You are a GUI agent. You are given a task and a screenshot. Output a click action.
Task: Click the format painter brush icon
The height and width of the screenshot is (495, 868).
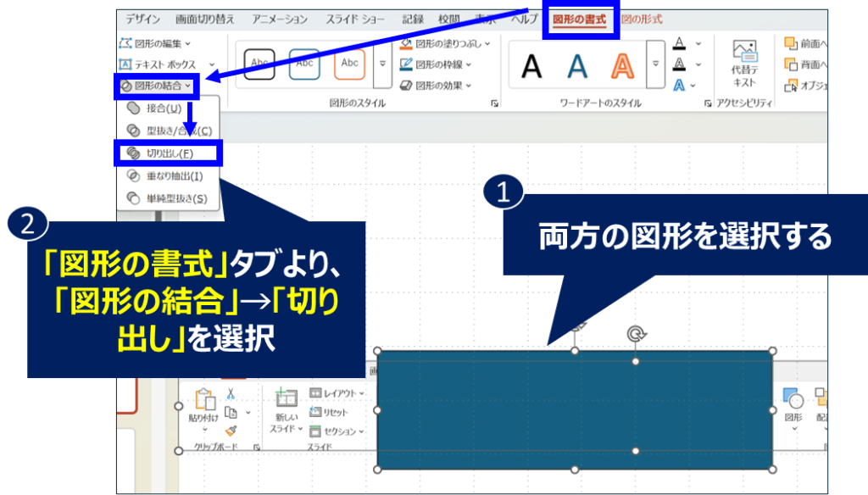tap(231, 431)
